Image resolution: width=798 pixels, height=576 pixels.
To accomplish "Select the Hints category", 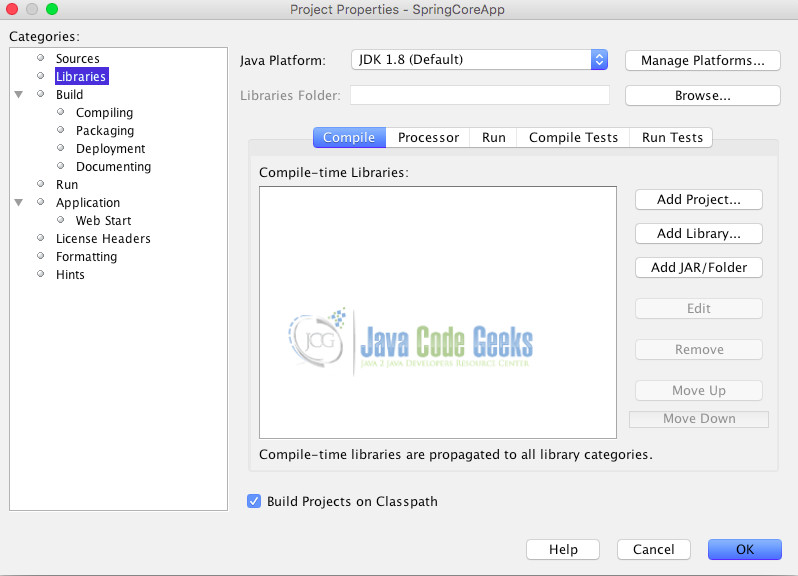I will pyautogui.click(x=70, y=275).
